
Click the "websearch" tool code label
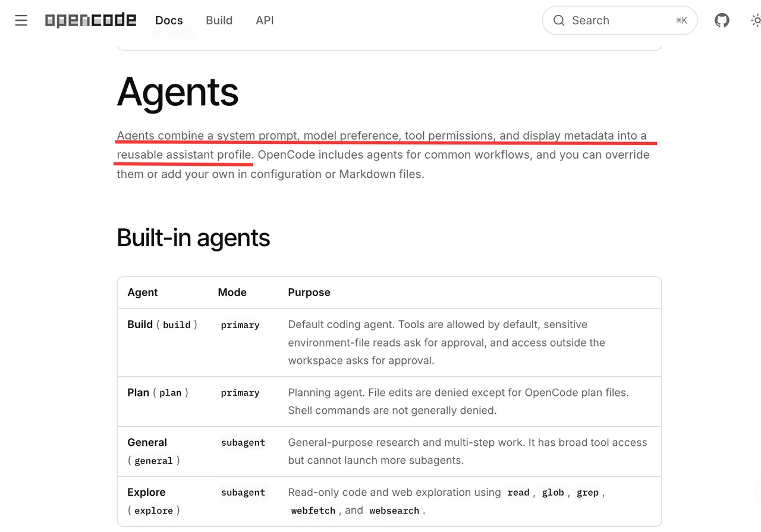pyautogui.click(x=394, y=511)
